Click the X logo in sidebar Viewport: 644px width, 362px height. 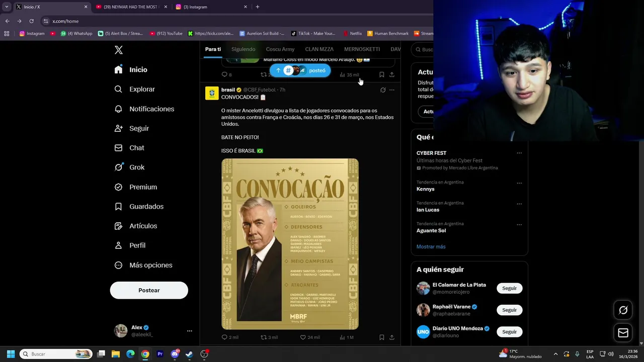118,50
